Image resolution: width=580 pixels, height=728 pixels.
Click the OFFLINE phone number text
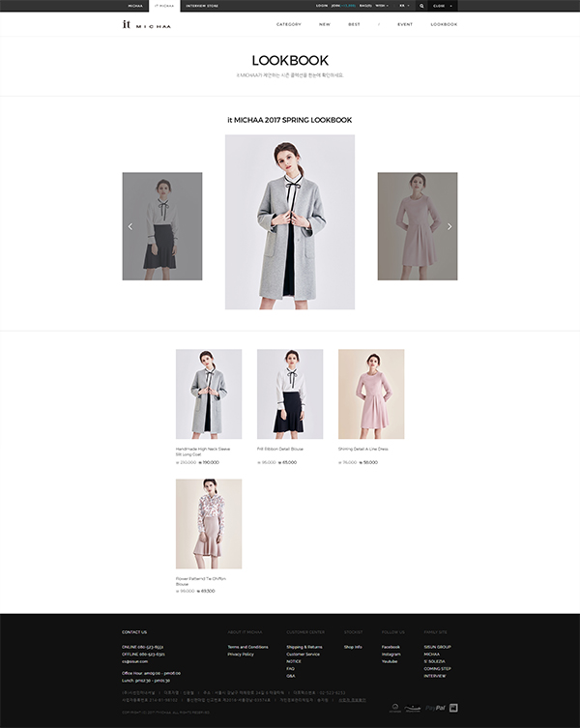[143, 655]
